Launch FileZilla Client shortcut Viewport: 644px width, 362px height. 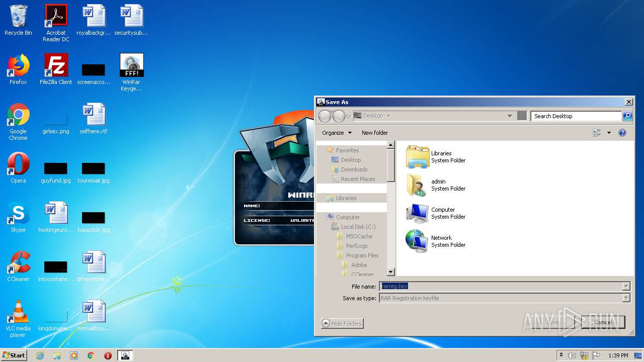tap(56, 69)
